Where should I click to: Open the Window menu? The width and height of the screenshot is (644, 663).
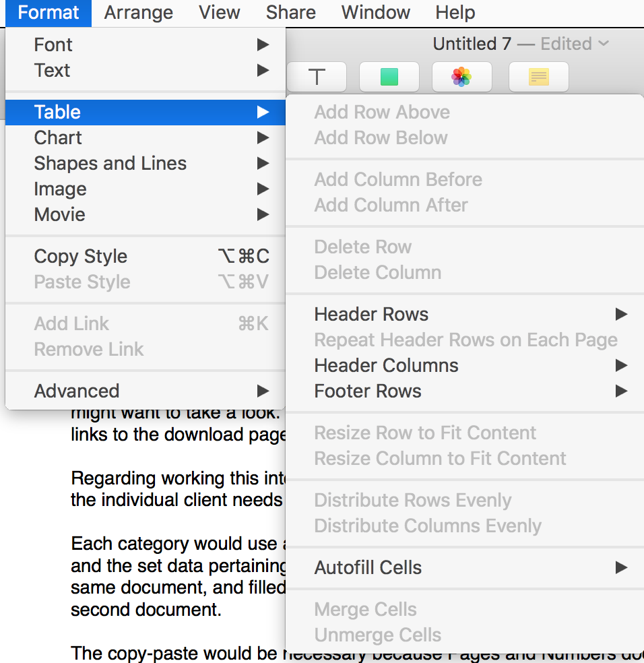[375, 13]
